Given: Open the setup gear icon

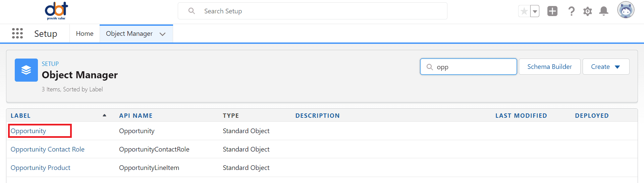Looking at the screenshot, I should click(x=588, y=11).
